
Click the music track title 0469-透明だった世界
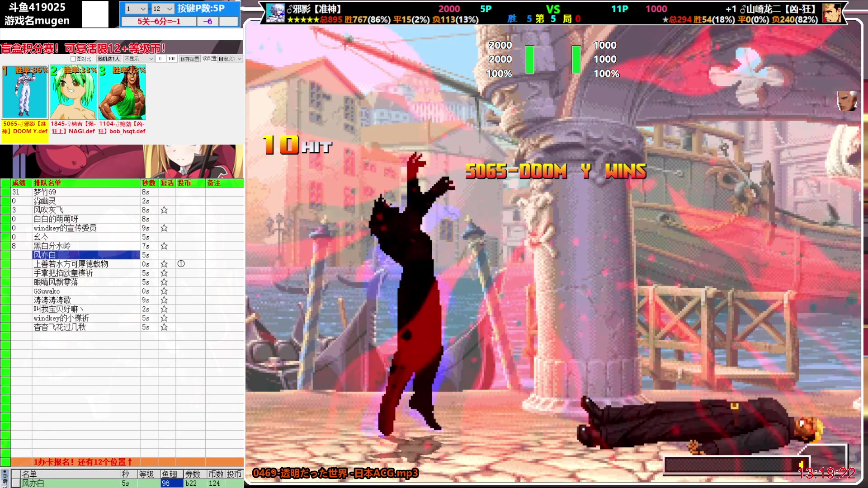pos(335,473)
